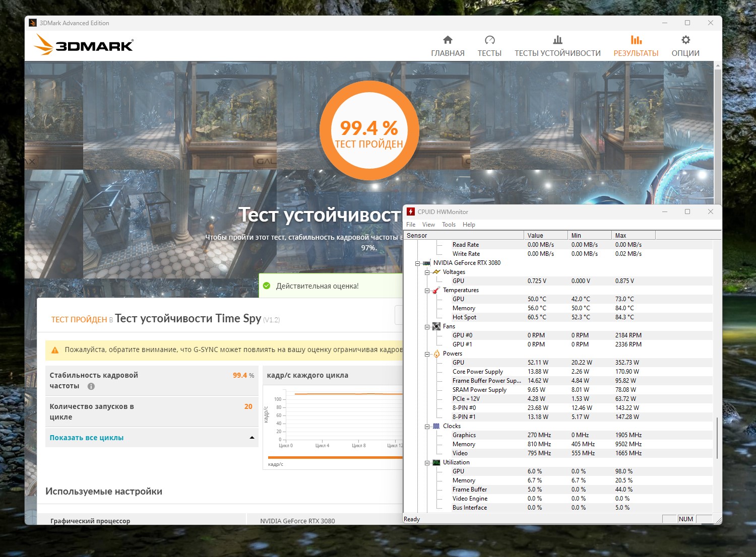Click the graphics card icon beside RTX 3080
The image size is (756, 557).
point(426,263)
